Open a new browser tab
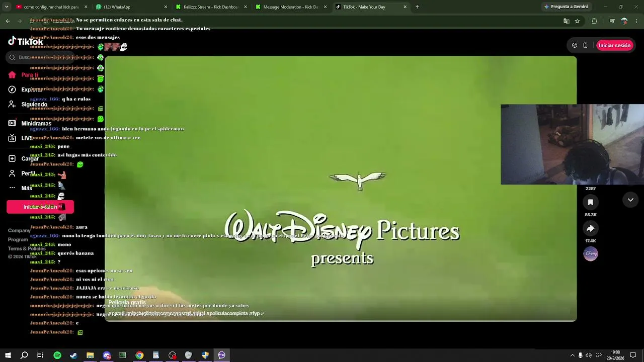This screenshot has width=644, height=362. click(417, 7)
